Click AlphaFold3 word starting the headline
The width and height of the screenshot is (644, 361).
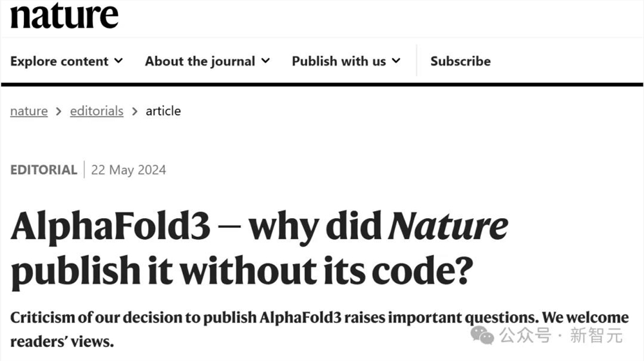pyautogui.click(x=110, y=228)
